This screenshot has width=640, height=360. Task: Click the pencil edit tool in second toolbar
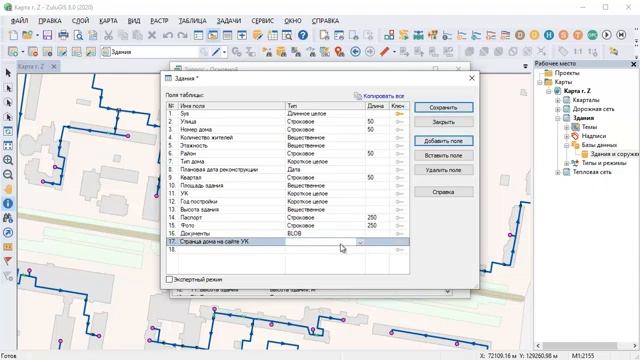click(x=216, y=52)
